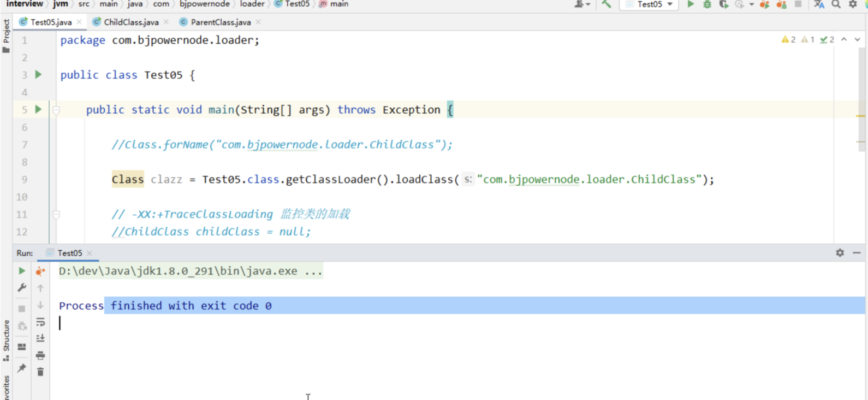The image size is (868, 400).
Task: Toggle scroll to end of console
Action: 40,338
